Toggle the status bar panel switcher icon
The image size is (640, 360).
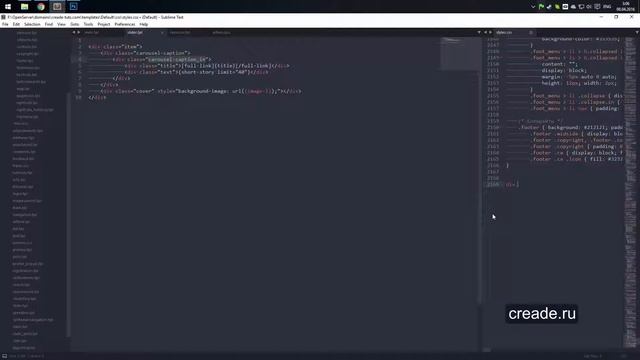click(x=4, y=356)
